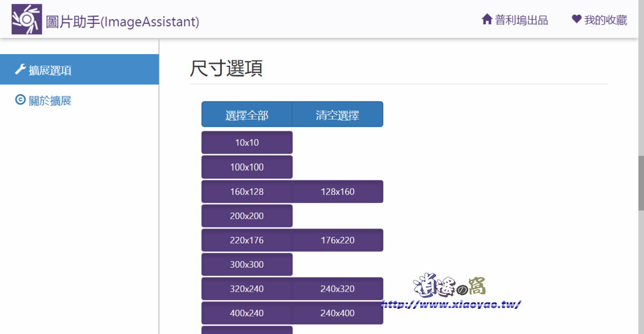Viewport: 644px width, 334px height.
Task: Toggle the 100x100 size option
Action: pos(247,166)
